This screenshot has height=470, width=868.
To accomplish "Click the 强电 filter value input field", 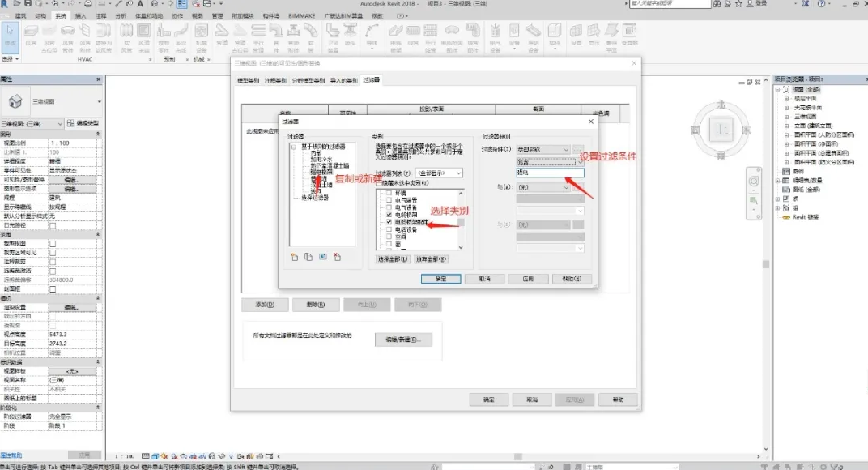I will [x=551, y=173].
